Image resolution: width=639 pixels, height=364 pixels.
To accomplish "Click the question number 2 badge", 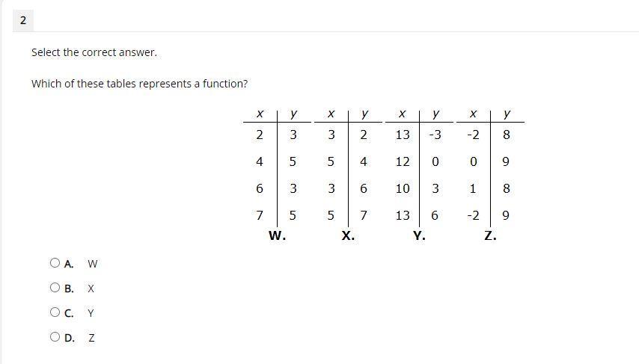I will 22,20.
